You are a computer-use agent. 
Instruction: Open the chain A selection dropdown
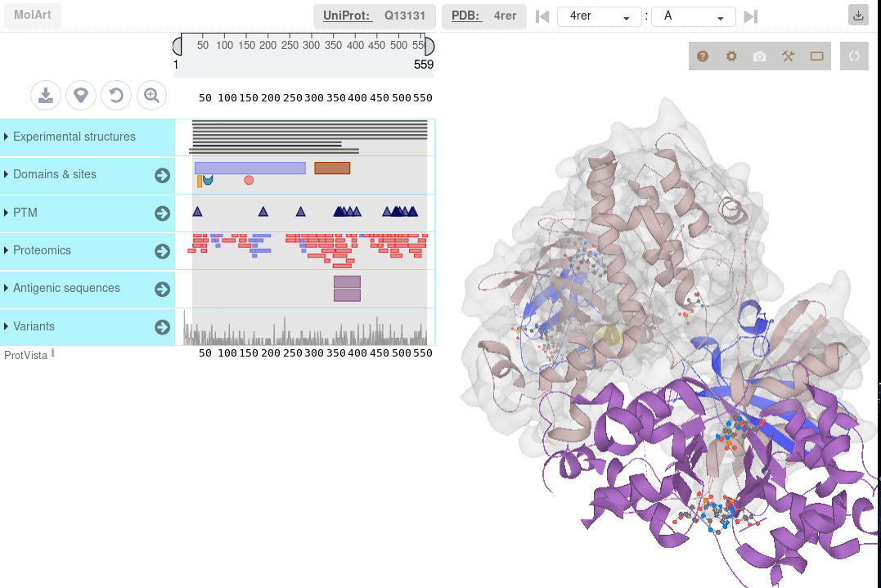click(x=692, y=16)
